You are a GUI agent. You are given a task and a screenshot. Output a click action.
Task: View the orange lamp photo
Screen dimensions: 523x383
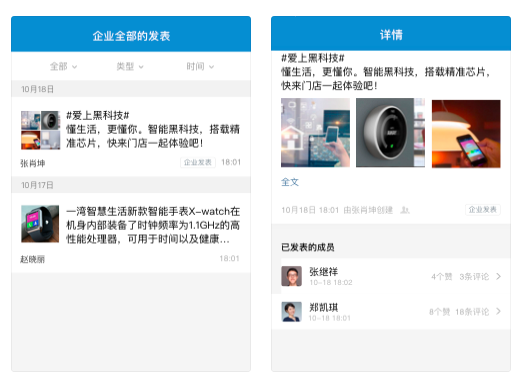466,133
